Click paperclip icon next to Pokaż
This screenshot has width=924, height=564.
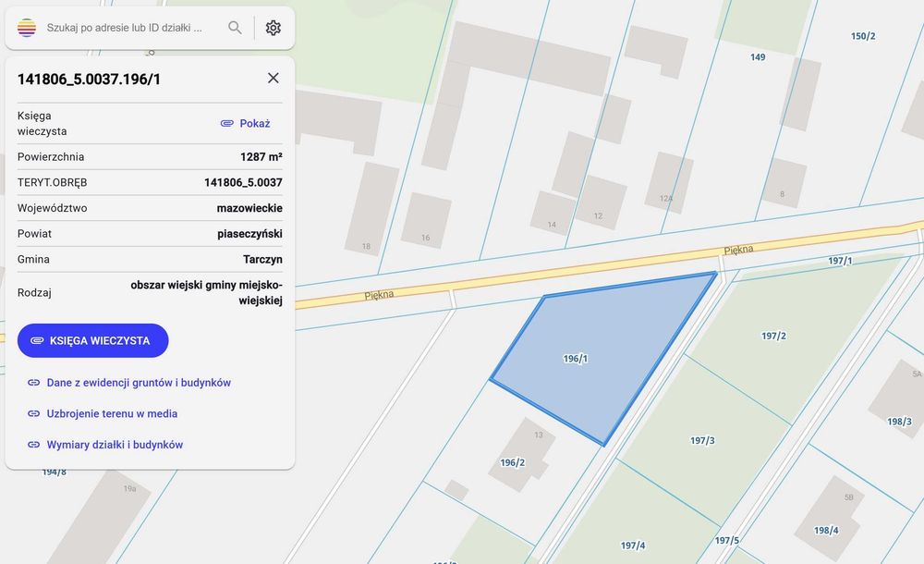click(227, 123)
